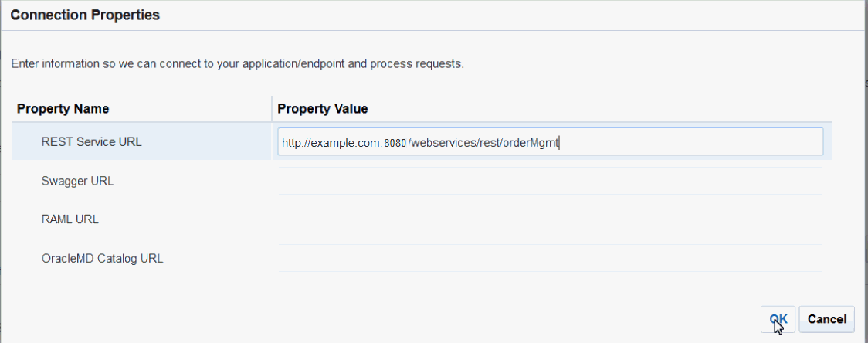This screenshot has height=343, width=868.
Task: Place cursor on port 8080 in URL
Action: pos(395,143)
